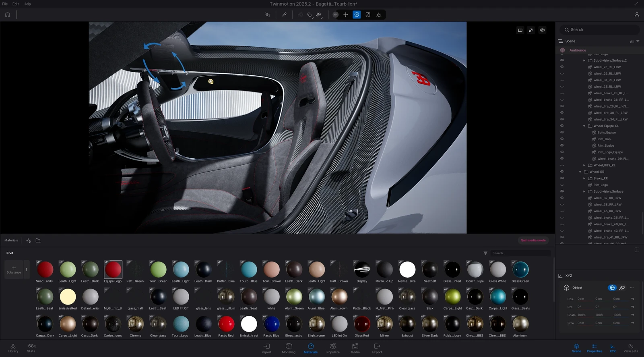Hide wheel_tire_30_RL_LRW object
This screenshot has height=357, width=644.
tap(562, 113)
